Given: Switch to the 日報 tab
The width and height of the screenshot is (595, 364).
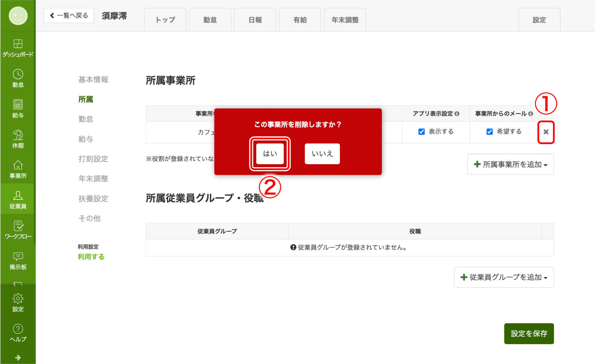Looking at the screenshot, I should coord(255,20).
